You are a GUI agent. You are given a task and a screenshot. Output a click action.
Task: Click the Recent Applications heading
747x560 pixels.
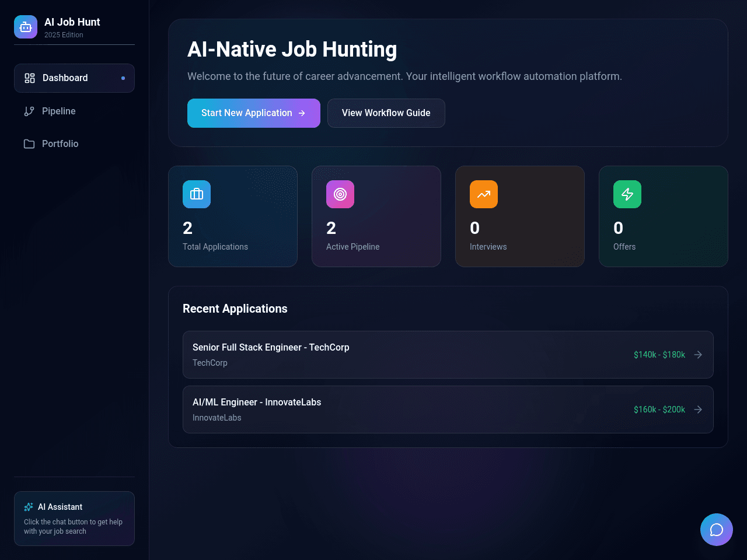pos(235,309)
